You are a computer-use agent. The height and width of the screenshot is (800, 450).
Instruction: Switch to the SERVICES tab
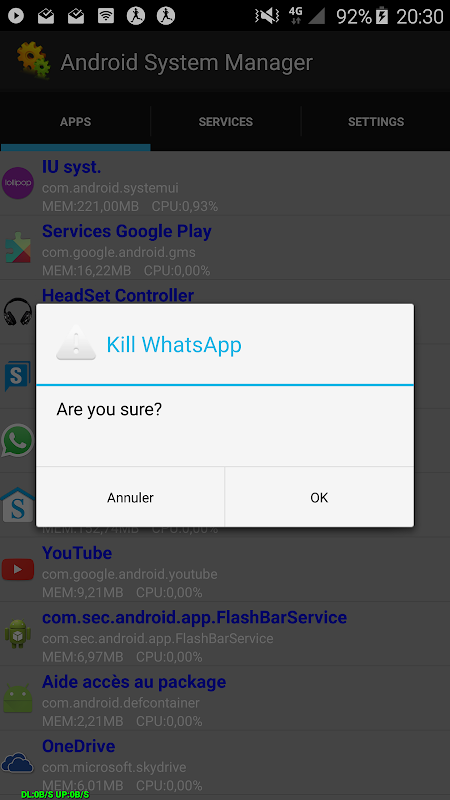tap(226, 121)
